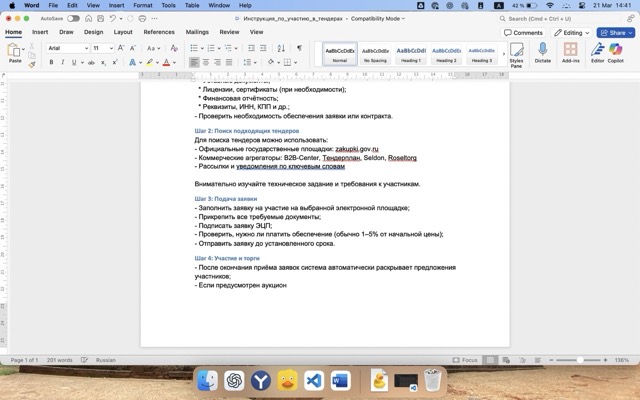Open the Editing mode dropdown

[x=572, y=32]
